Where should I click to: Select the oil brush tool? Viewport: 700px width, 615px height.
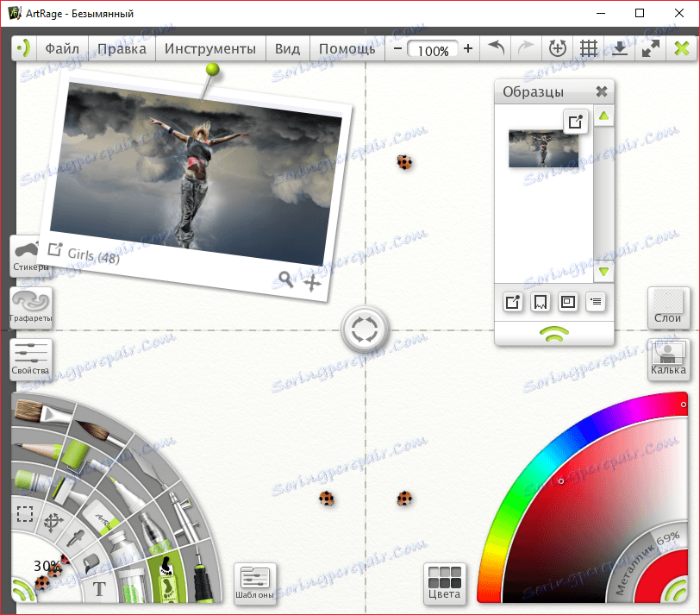(39, 412)
